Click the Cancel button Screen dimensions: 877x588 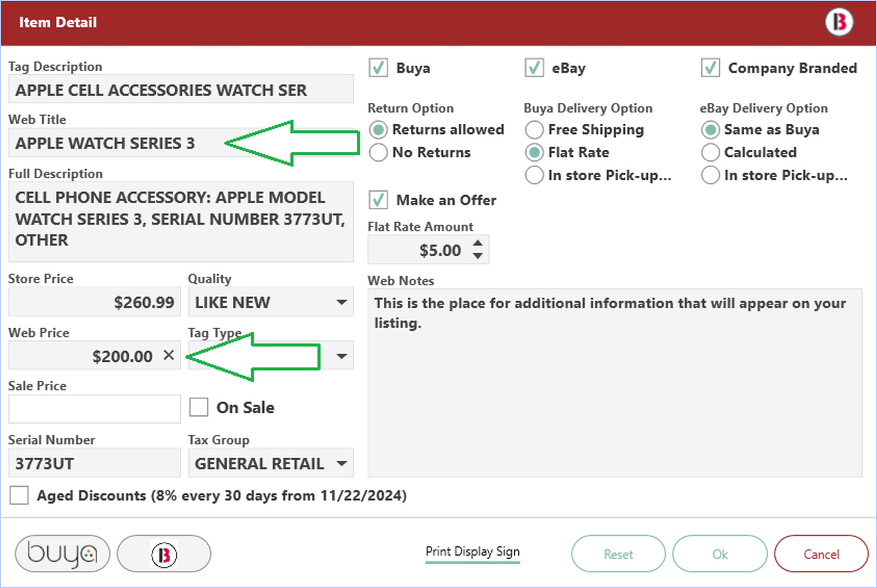point(821,554)
